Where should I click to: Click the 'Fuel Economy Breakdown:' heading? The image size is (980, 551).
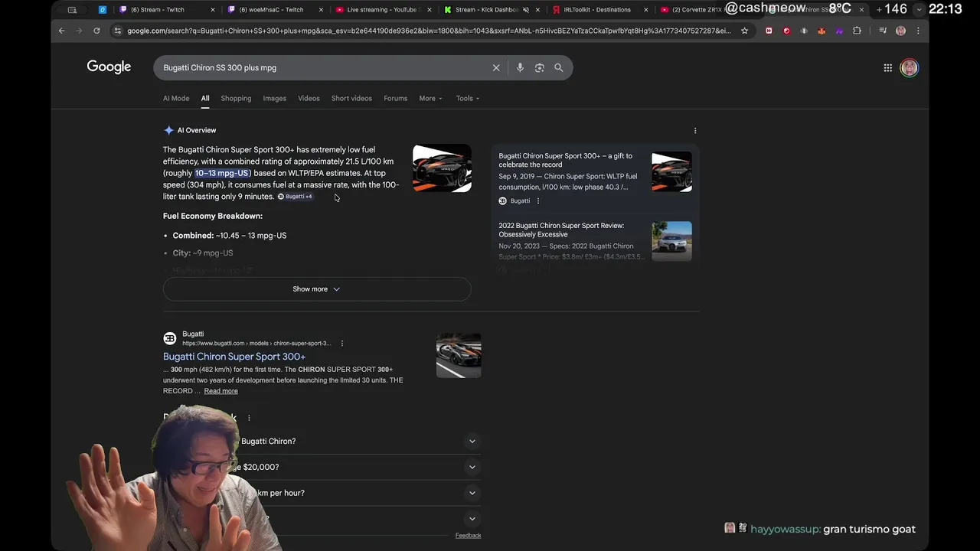click(x=213, y=216)
